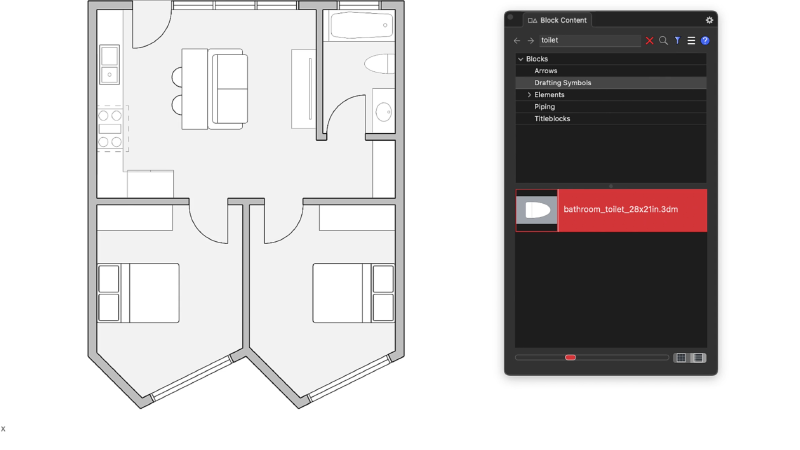This screenshot has height=450, width=800.
Task: Open the hamburger list menu
Action: point(691,40)
